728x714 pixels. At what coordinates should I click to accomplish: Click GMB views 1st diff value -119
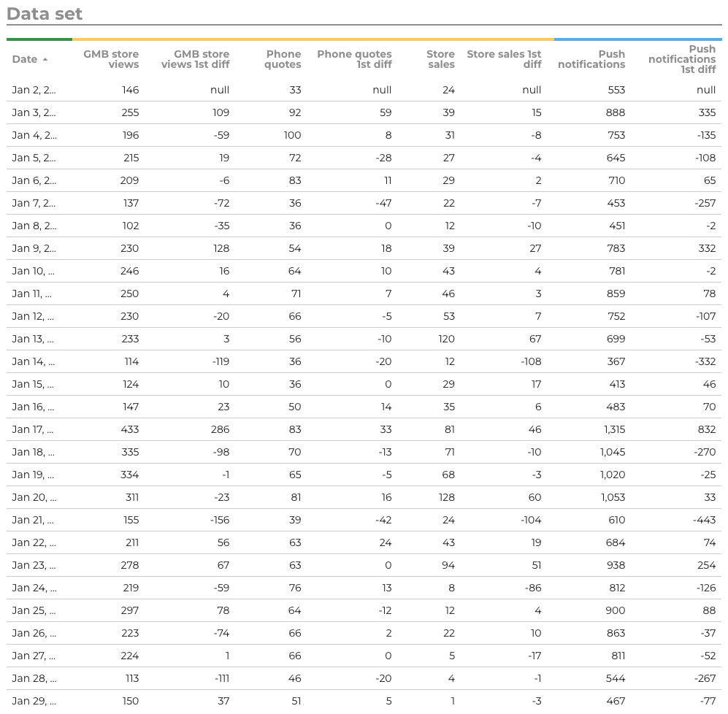(221, 361)
